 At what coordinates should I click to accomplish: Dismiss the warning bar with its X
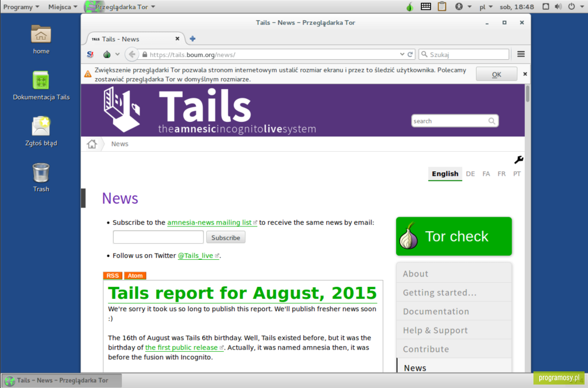coord(525,74)
